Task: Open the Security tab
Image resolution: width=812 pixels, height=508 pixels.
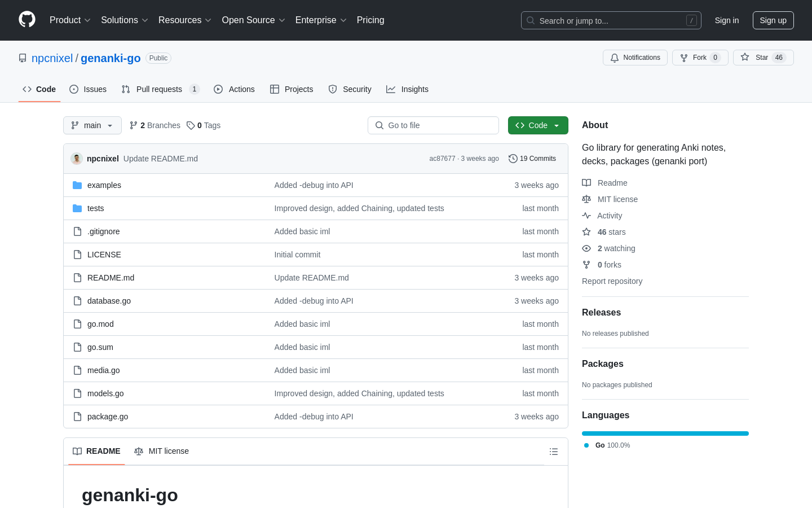Action: pos(350,89)
